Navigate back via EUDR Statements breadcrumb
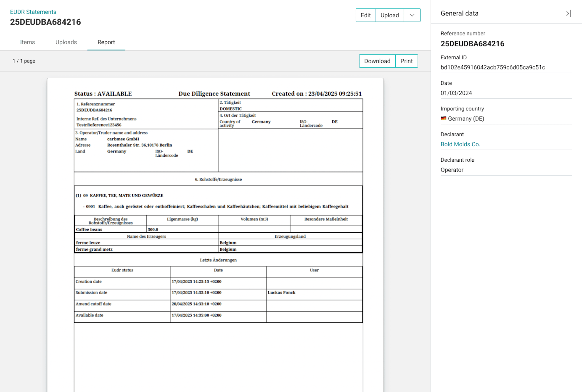This screenshot has height=392, width=582. click(x=33, y=12)
